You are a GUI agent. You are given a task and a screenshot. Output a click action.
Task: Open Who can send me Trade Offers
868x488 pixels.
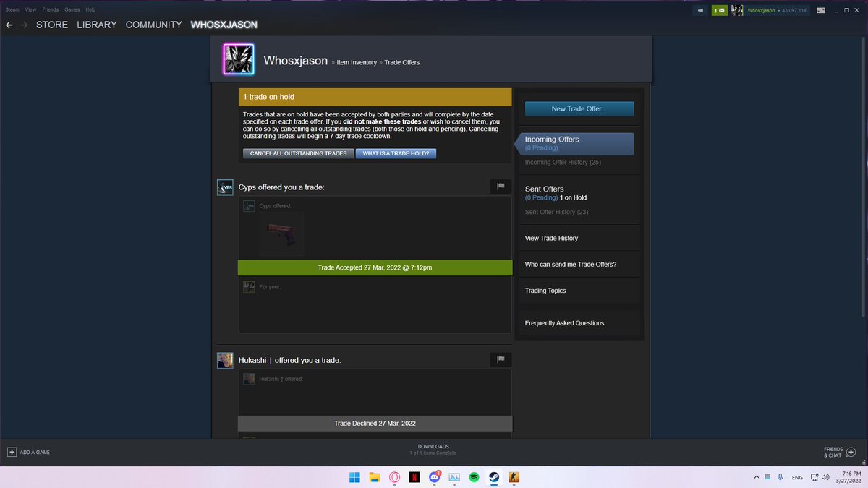point(571,264)
